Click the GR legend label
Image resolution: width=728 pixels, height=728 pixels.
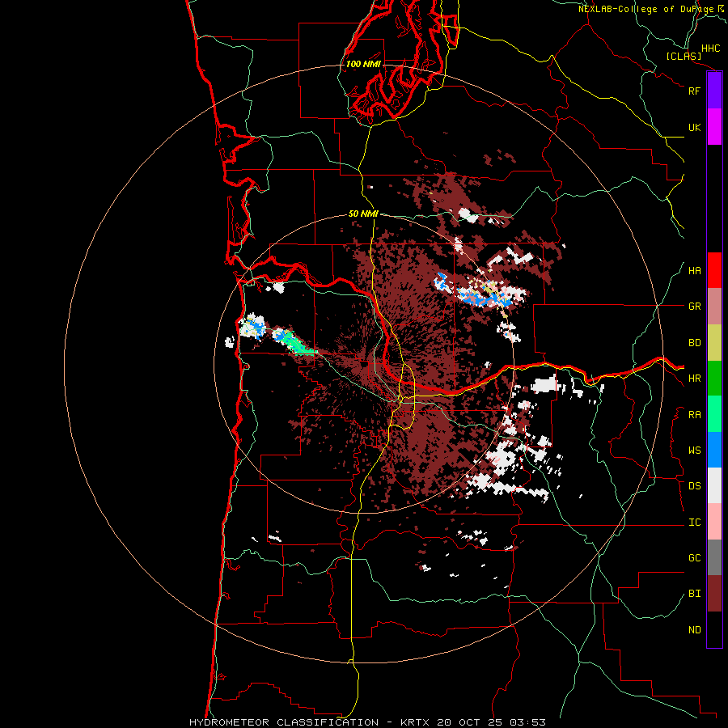pos(694,307)
